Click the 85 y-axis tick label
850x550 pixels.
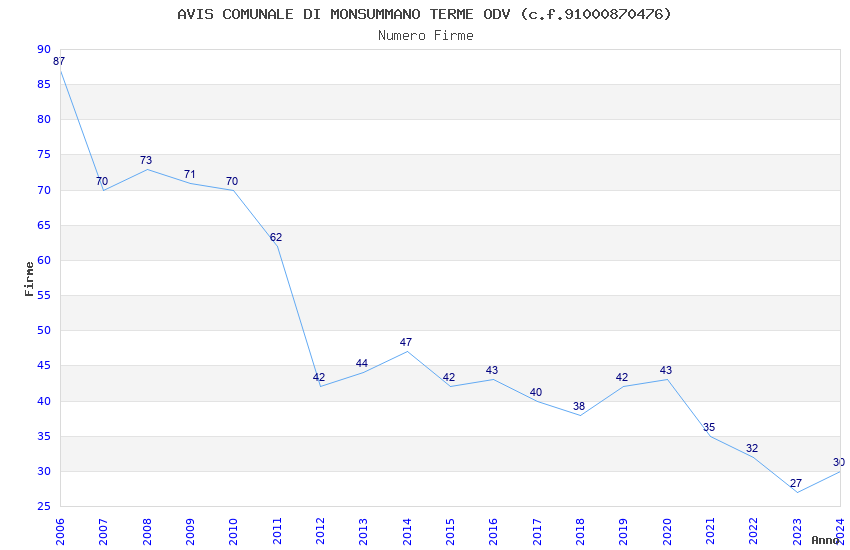(x=44, y=85)
